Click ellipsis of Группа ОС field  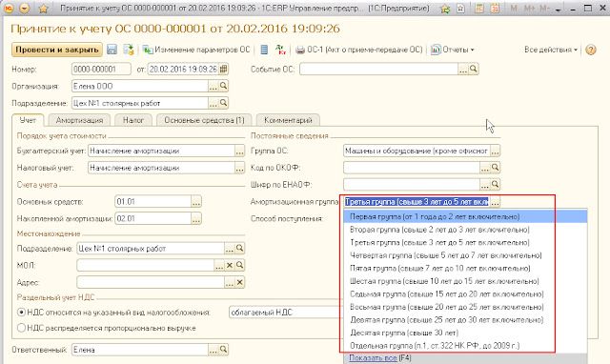tap(495, 151)
